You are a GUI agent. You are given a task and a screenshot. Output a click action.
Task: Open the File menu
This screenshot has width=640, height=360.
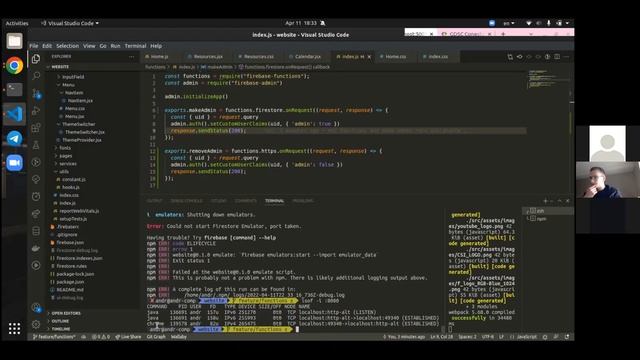tap(34, 46)
